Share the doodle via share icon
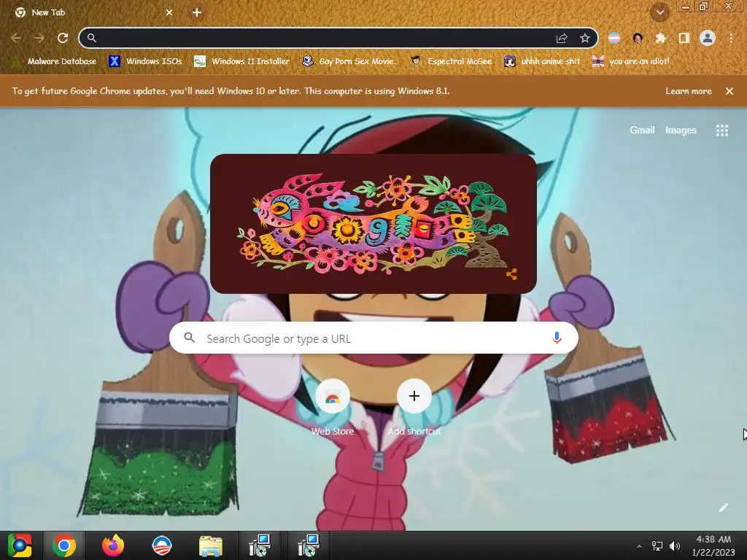The image size is (747, 560). [511, 274]
